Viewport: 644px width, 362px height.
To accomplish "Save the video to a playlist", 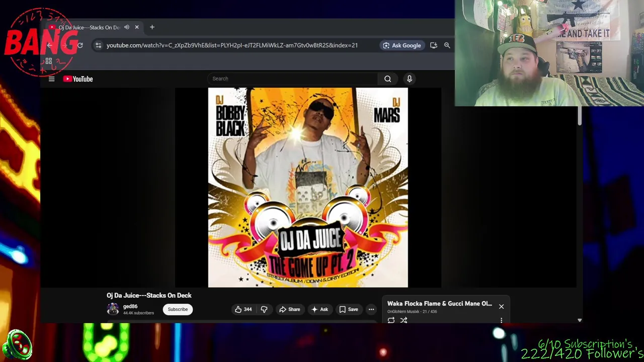I will pyautogui.click(x=348, y=309).
